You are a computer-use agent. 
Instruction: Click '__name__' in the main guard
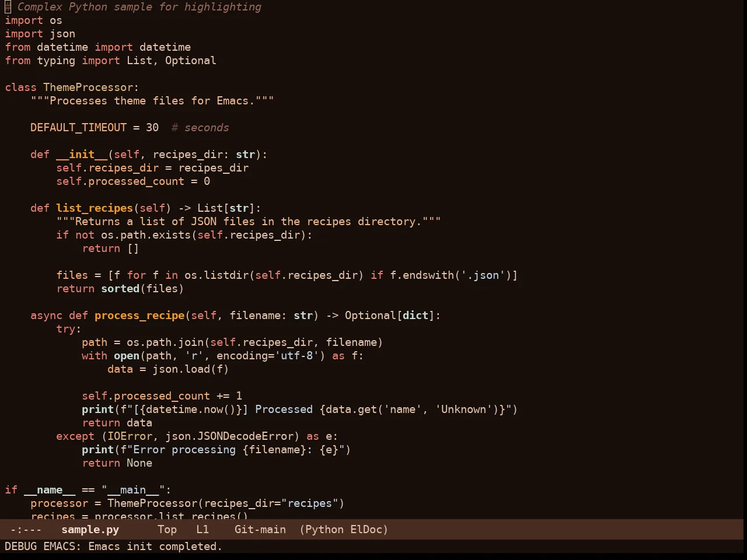pos(50,490)
